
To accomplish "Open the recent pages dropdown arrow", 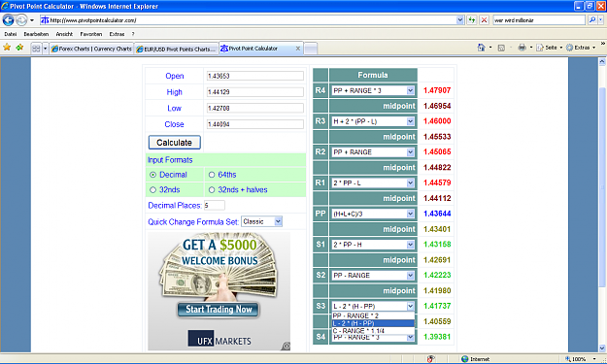I will 32,20.
